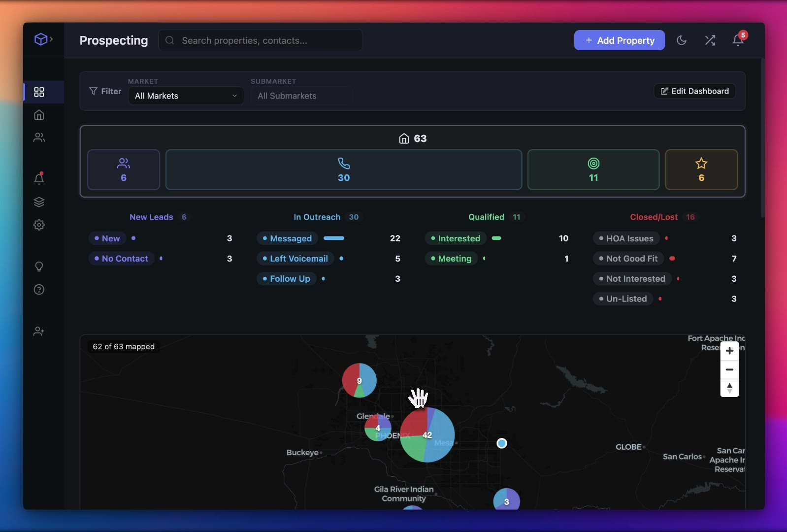Screen dimensions: 787x532
Task: Click the house icon total of 63
Action: click(x=413, y=138)
